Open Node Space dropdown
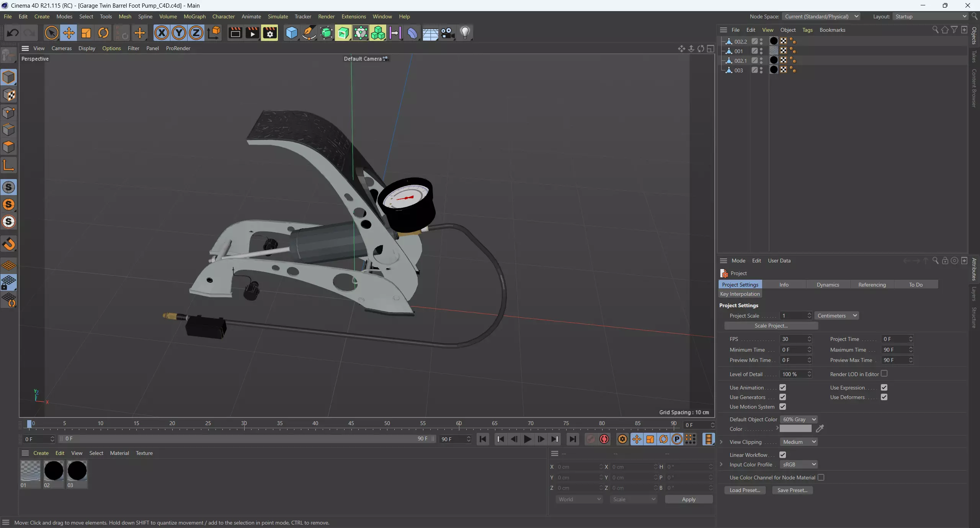The height and width of the screenshot is (528, 980). pyautogui.click(x=821, y=16)
